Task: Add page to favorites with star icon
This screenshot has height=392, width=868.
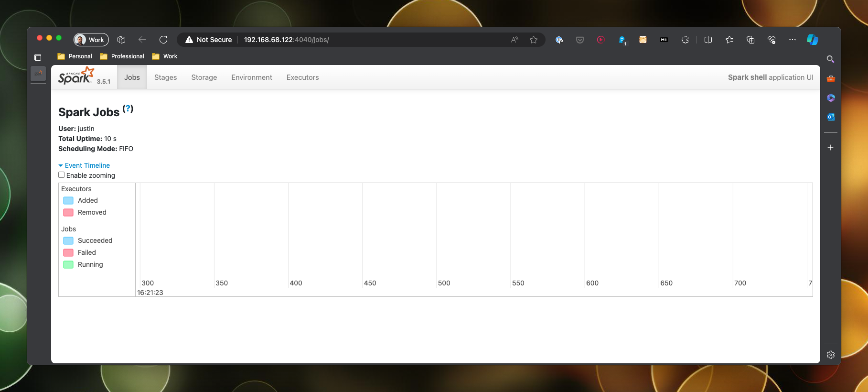Action: [534, 40]
